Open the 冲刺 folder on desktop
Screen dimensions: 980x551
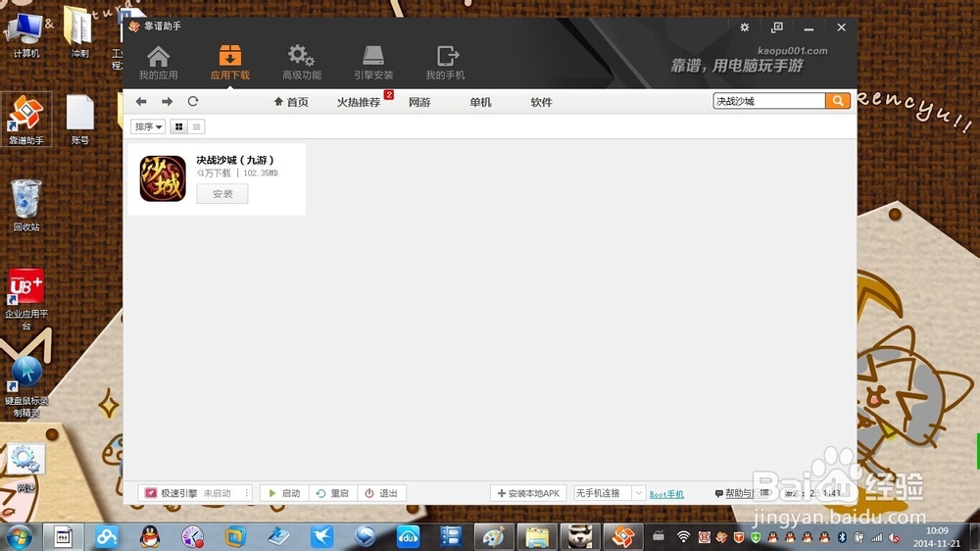point(79,32)
